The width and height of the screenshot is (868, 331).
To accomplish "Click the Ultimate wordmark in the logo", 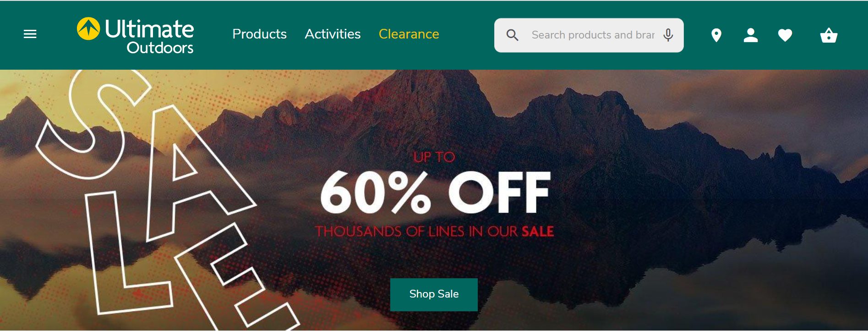I will point(149,29).
